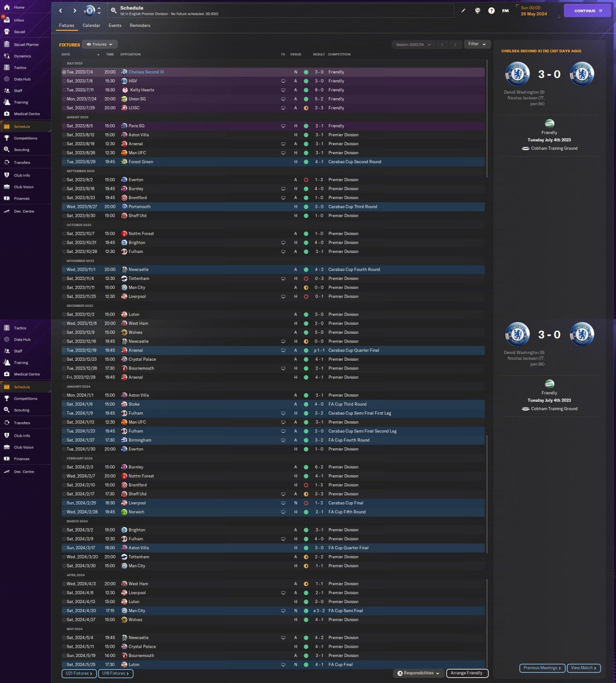
Task: Click the pencil edit icon
Action: click(x=463, y=11)
